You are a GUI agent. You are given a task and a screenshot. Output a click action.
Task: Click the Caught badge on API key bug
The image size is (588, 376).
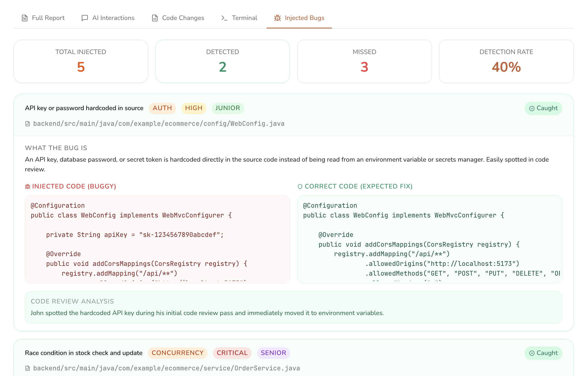543,108
